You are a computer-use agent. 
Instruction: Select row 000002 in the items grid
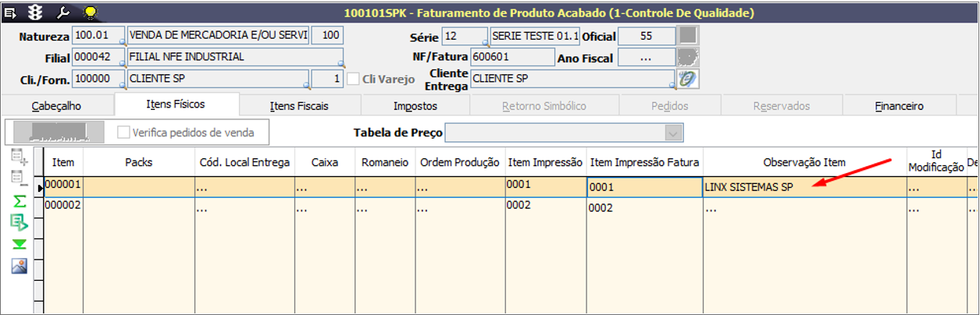[62, 204]
